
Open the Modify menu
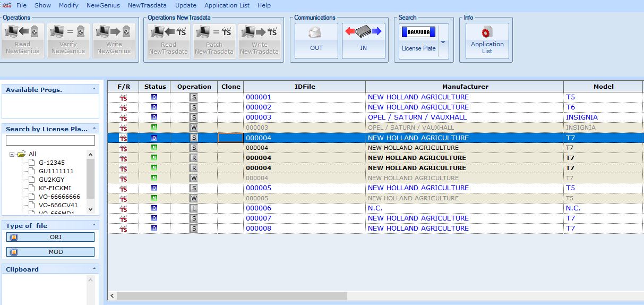coord(68,5)
